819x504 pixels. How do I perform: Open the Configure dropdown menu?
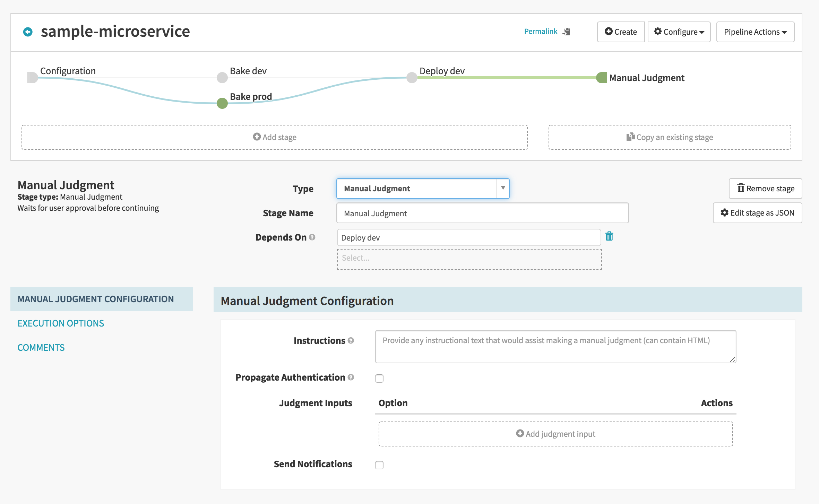[x=679, y=32]
